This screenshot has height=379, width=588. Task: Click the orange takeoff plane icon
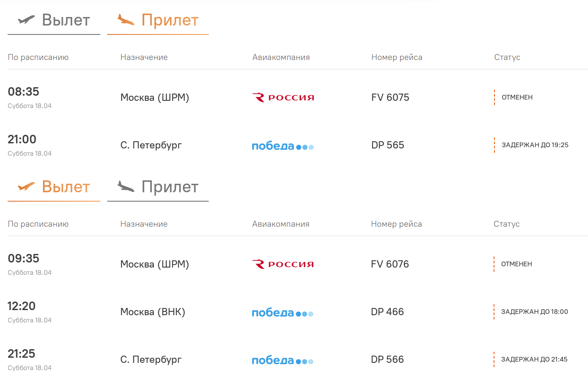point(26,186)
